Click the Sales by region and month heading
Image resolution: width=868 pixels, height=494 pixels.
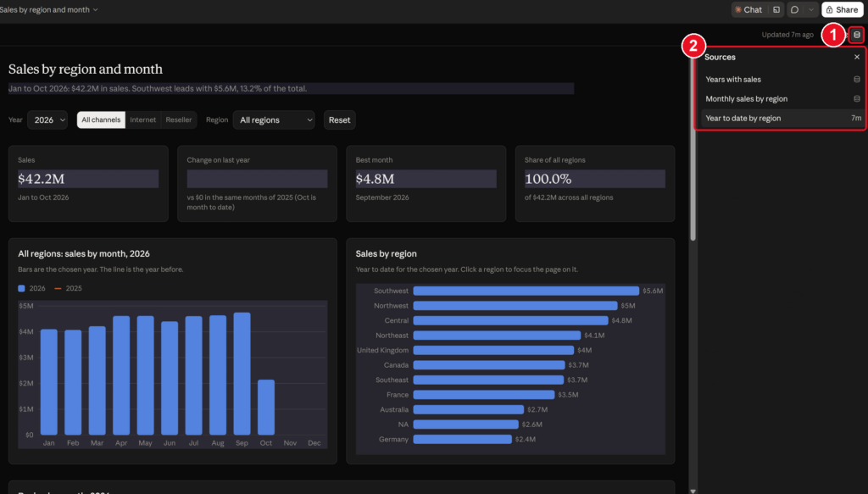coord(86,69)
